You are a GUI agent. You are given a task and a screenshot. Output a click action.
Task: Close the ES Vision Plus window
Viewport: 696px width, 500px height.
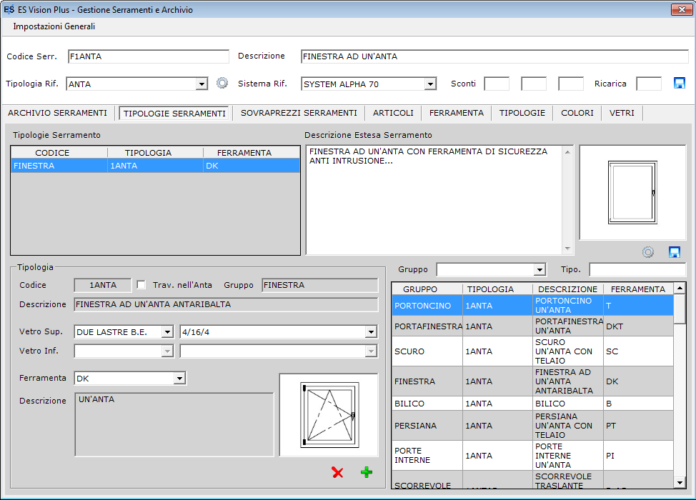(x=681, y=9)
